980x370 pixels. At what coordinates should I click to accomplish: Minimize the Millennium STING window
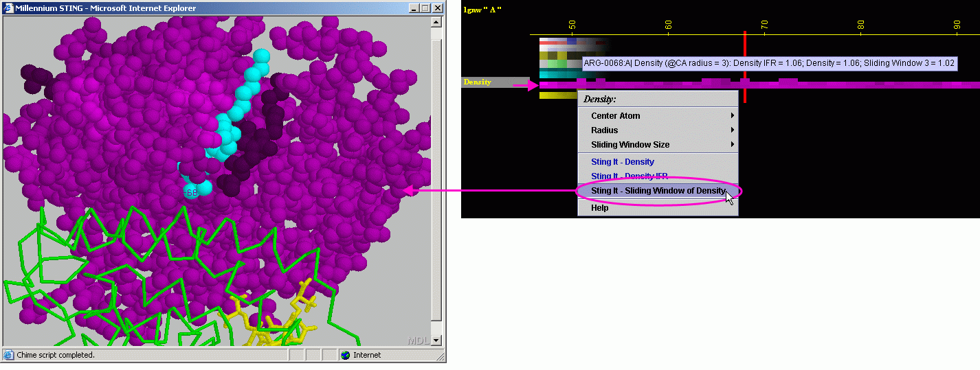click(x=414, y=8)
